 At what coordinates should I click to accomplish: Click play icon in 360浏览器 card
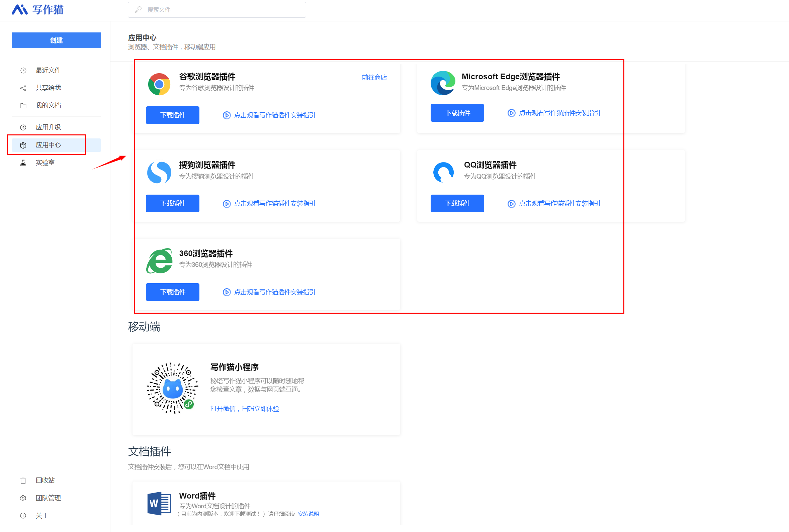click(x=227, y=292)
